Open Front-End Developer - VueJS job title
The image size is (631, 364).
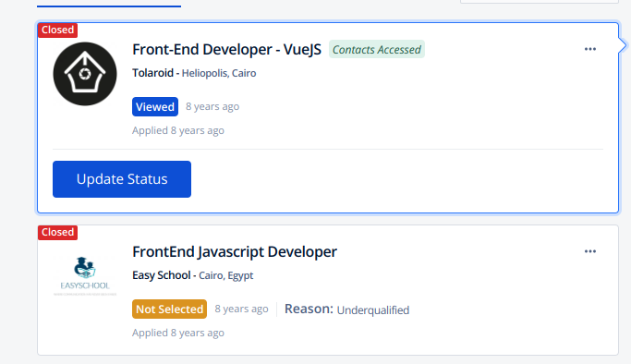pos(227,50)
